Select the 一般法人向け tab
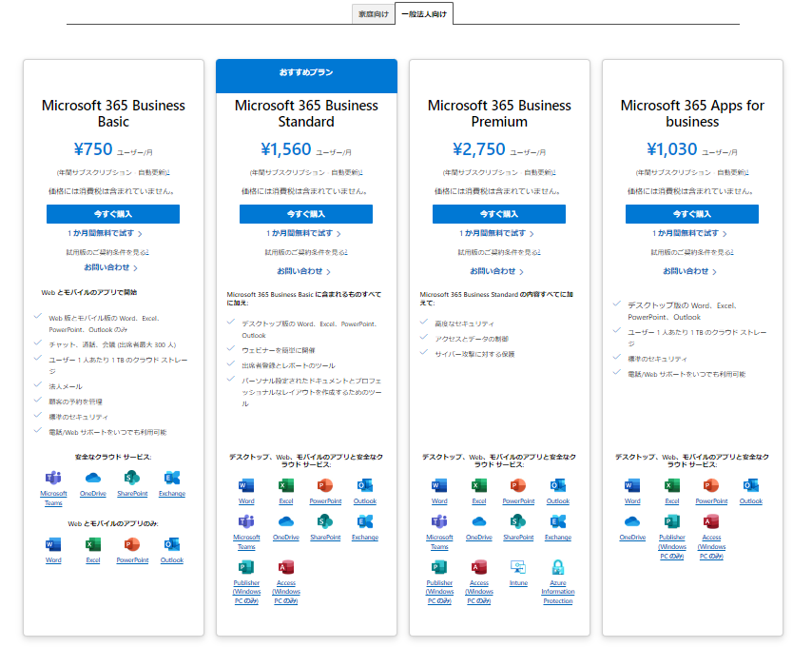The width and height of the screenshot is (812, 647). 424,14
